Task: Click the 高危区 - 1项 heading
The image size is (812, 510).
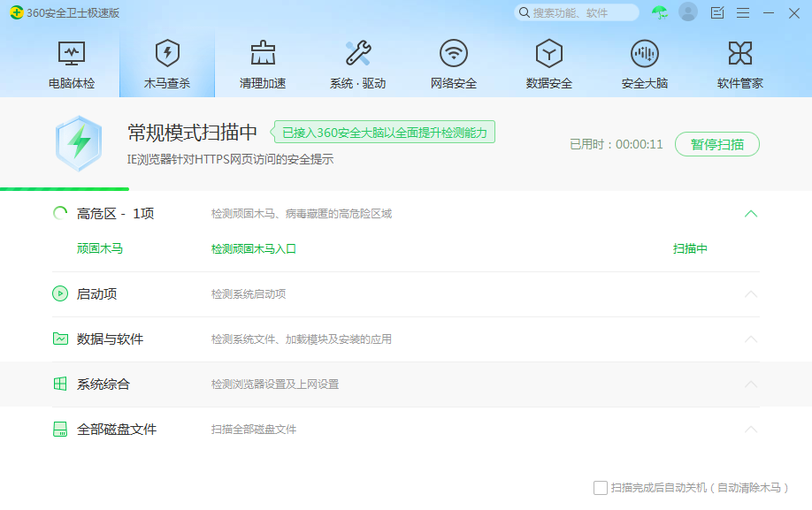Action: (x=115, y=213)
